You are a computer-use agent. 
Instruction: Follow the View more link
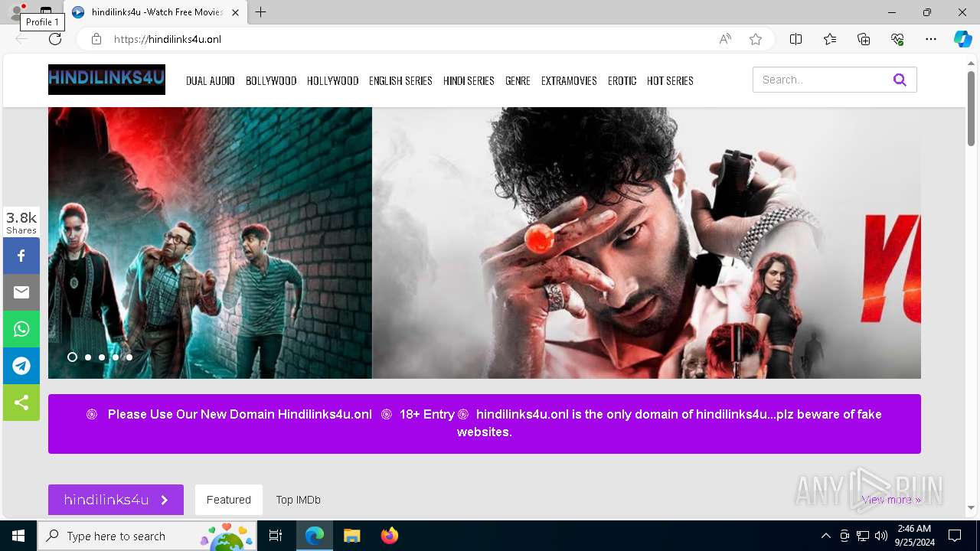point(891,500)
